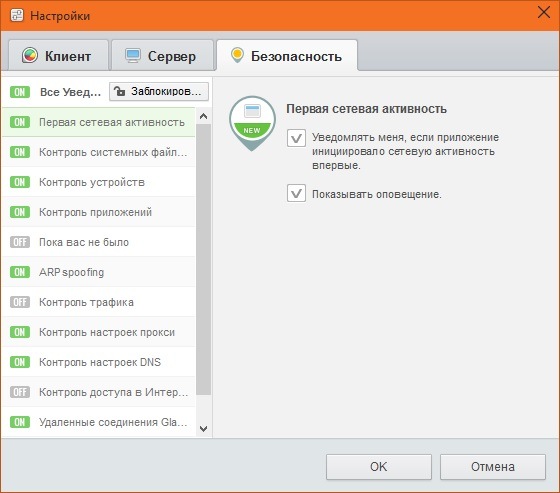Confirm settings with the OK button
Screen dimensions: 560x493
tap(379, 467)
